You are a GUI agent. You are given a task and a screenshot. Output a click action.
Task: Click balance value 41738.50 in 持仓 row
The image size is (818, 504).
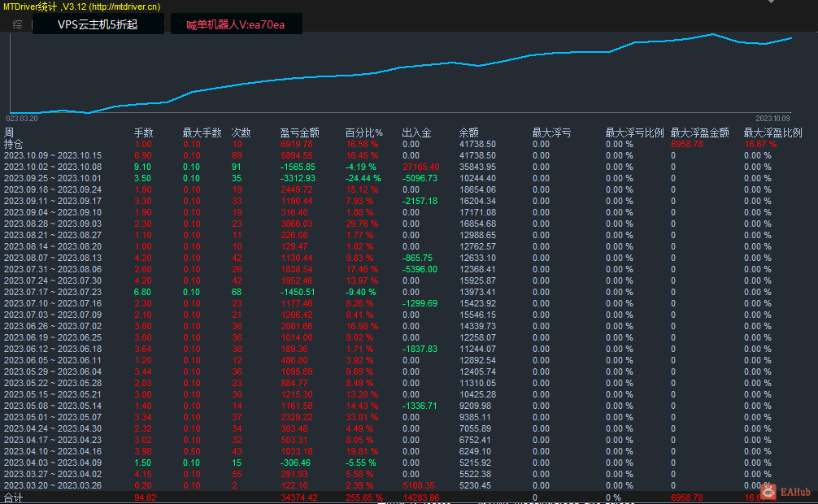[477, 144]
